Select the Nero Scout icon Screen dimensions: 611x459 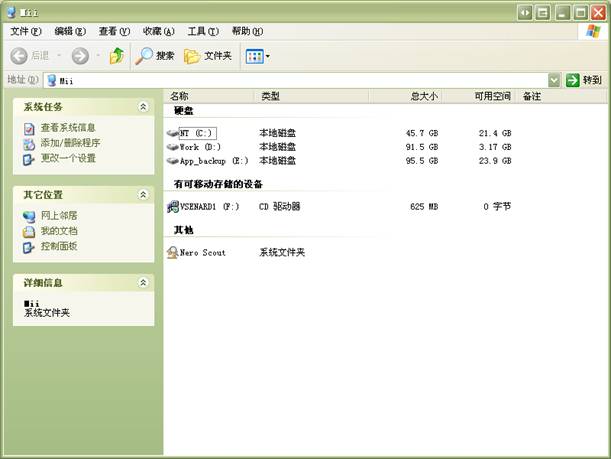[173, 253]
